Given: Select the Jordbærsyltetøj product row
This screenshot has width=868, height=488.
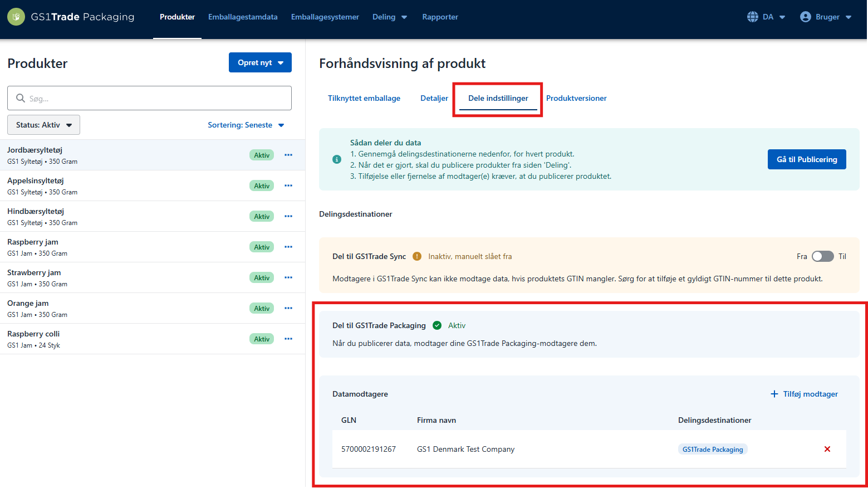Looking at the screenshot, I should click(x=153, y=155).
